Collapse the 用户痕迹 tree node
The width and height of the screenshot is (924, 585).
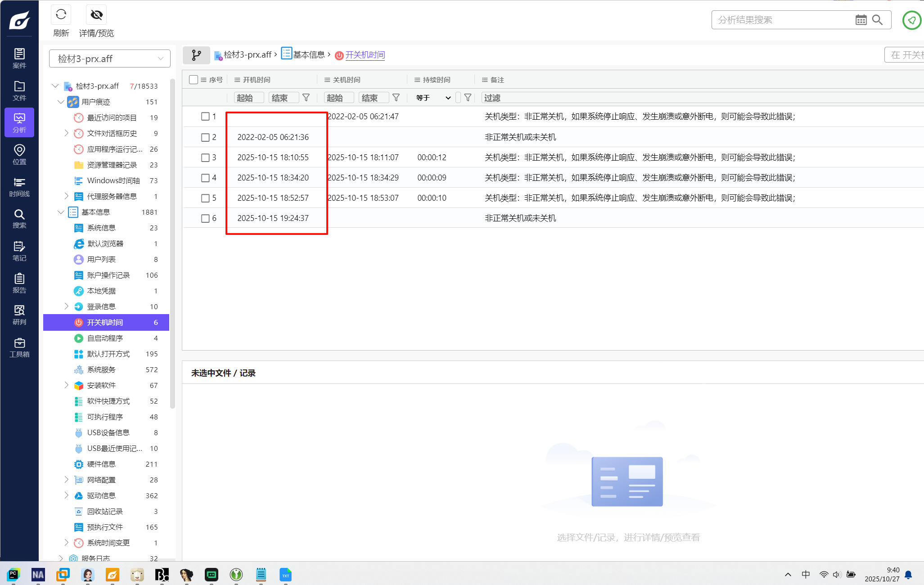[61, 102]
